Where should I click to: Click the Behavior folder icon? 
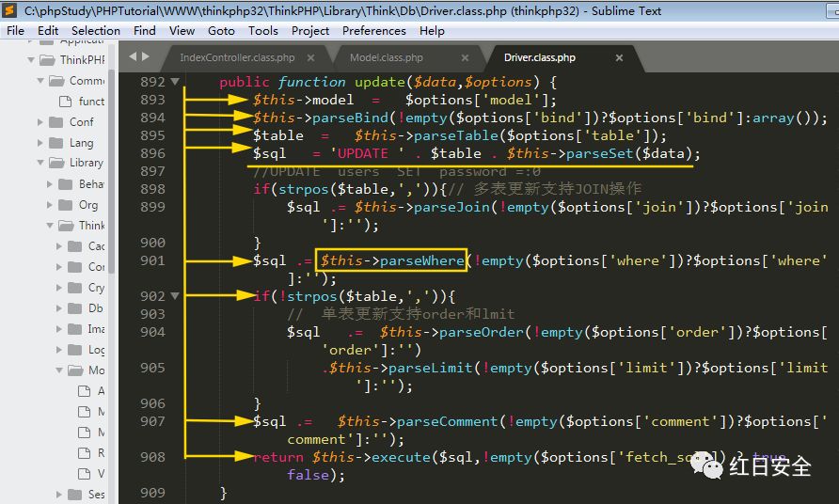click(66, 184)
